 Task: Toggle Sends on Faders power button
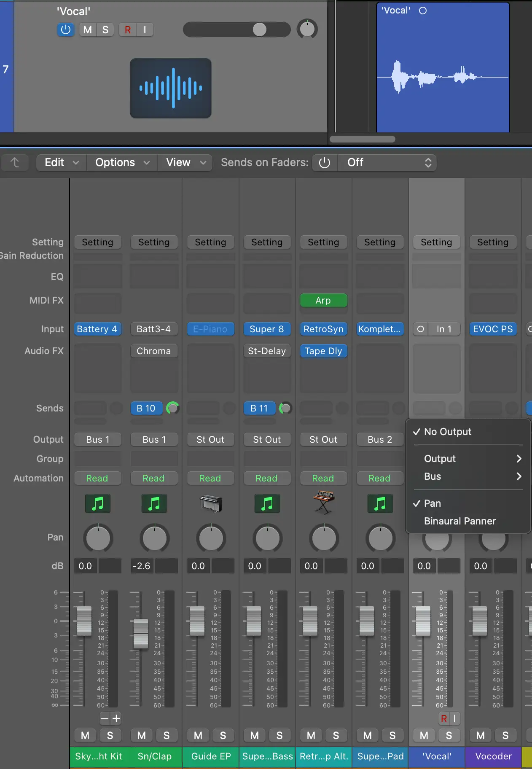pos(325,163)
